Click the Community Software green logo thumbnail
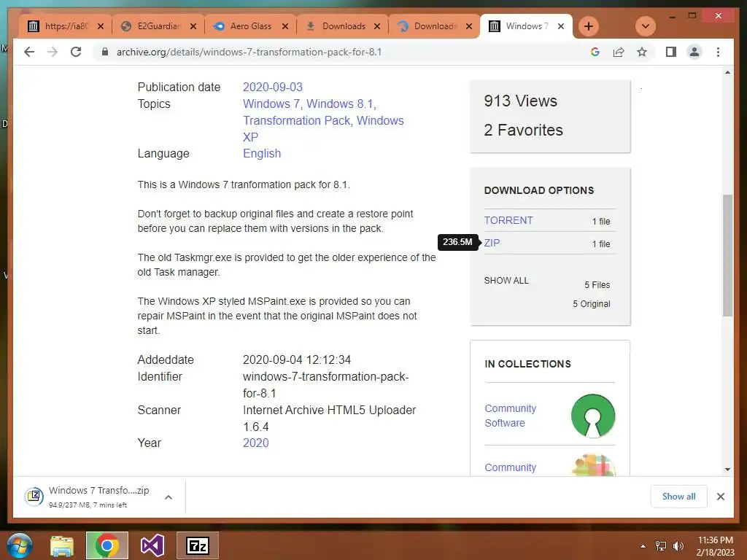747x560 pixels. pos(592,416)
